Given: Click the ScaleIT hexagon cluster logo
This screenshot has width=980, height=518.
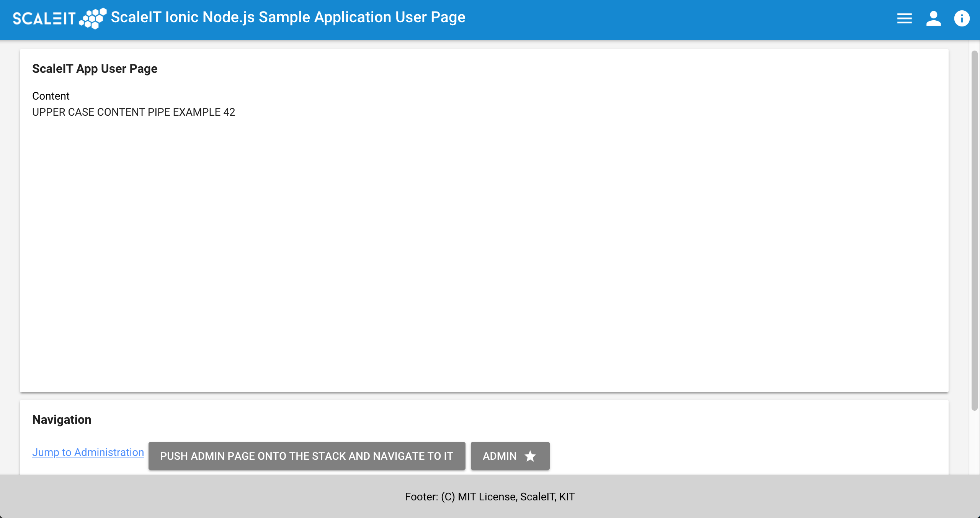Looking at the screenshot, I should click(x=93, y=18).
